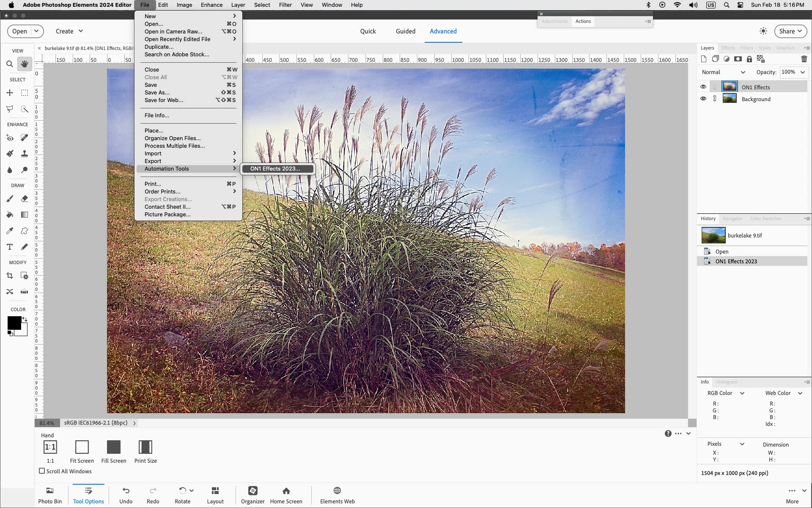Select the Crop tool
The height and width of the screenshot is (508, 812).
pyautogui.click(x=9, y=276)
